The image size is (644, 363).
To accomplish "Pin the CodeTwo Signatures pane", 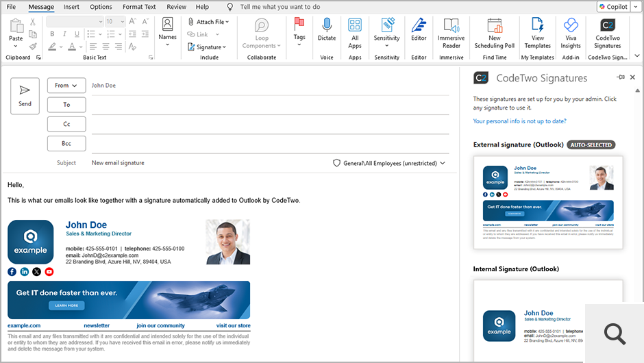I will [620, 77].
